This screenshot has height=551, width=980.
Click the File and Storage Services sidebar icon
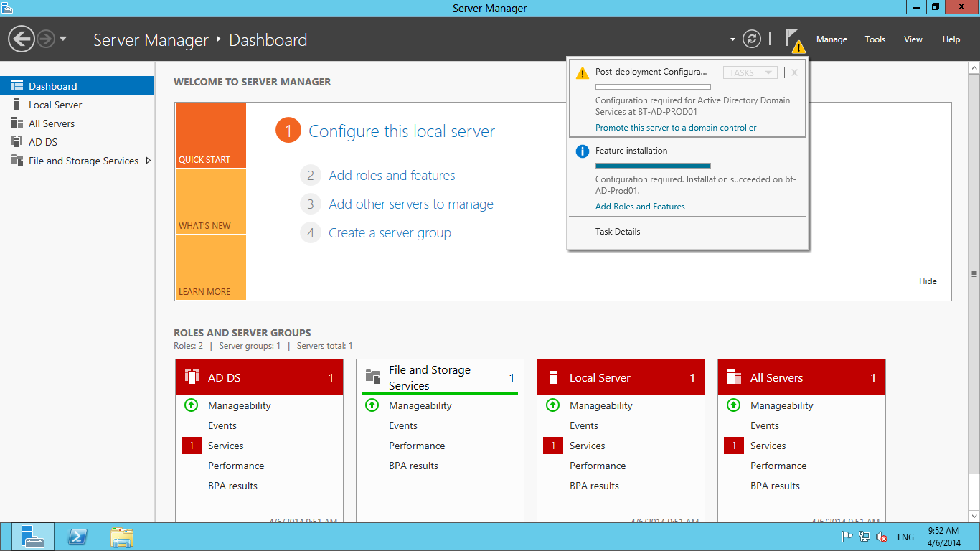pyautogui.click(x=17, y=161)
